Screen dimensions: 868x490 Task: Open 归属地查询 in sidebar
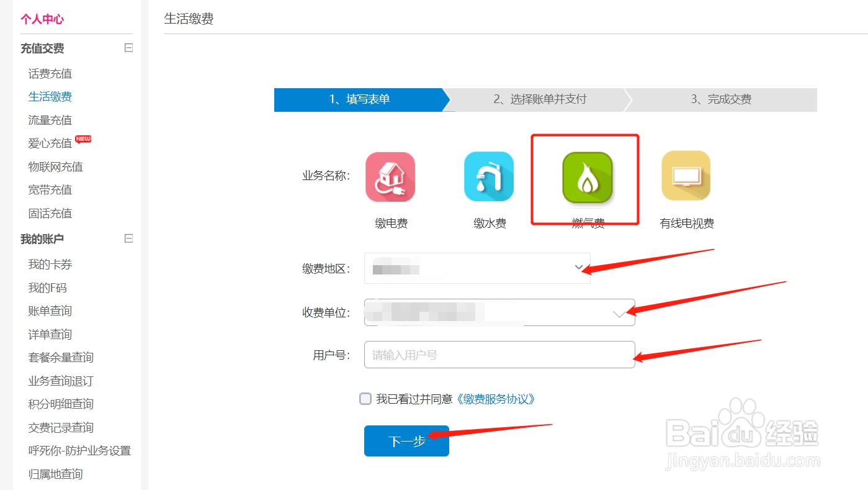click(55, 474)
